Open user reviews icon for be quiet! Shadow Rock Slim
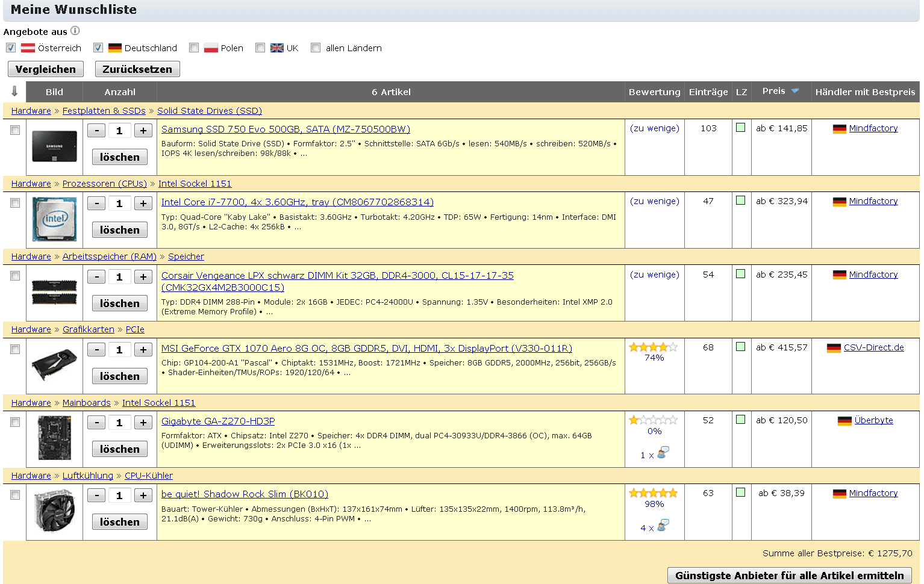Image resolution: width=924 pixels, height=584 pixels. (x=663, y=526)
